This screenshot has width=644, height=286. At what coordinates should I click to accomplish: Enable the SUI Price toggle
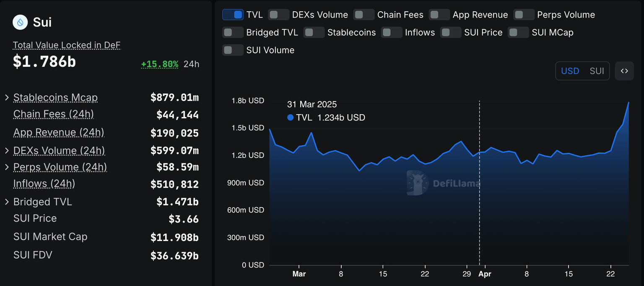click(451, 32)
